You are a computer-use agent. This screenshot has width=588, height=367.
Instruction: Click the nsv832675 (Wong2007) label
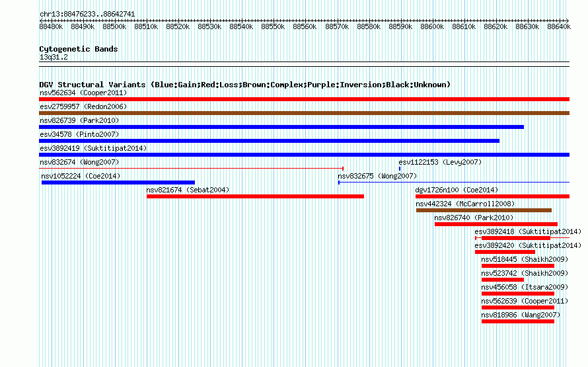377,176
